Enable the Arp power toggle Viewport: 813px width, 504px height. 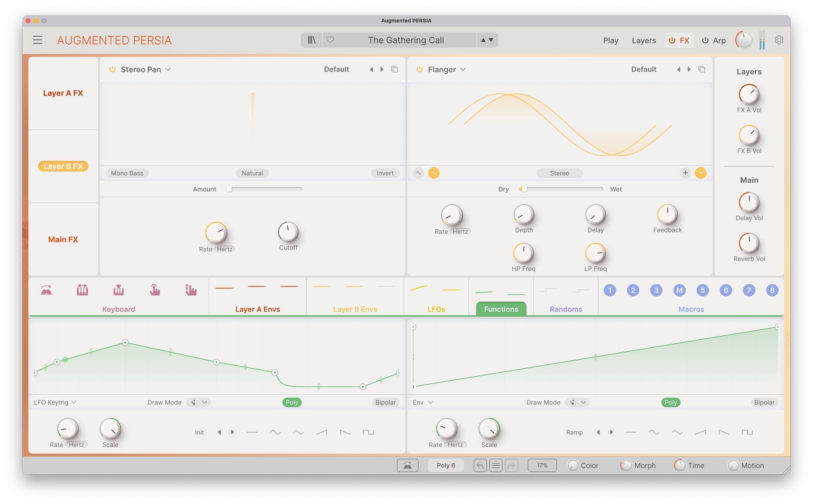705,40
